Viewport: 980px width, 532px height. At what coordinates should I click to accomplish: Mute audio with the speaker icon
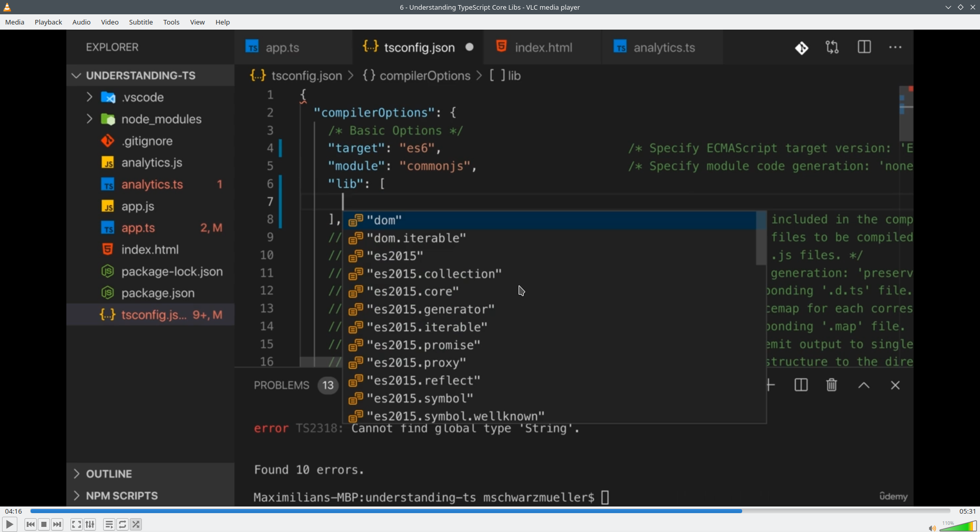(x=932, y=528)
